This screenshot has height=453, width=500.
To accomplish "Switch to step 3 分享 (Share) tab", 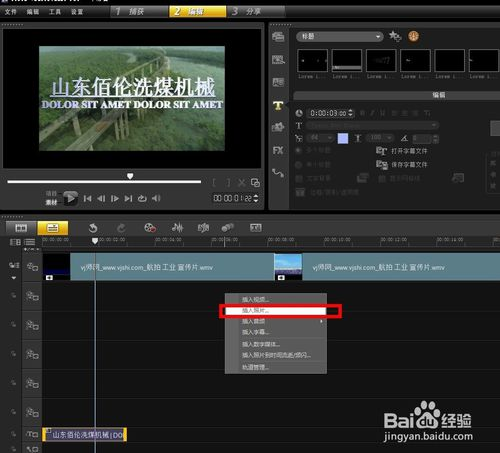I will (256, 12).
